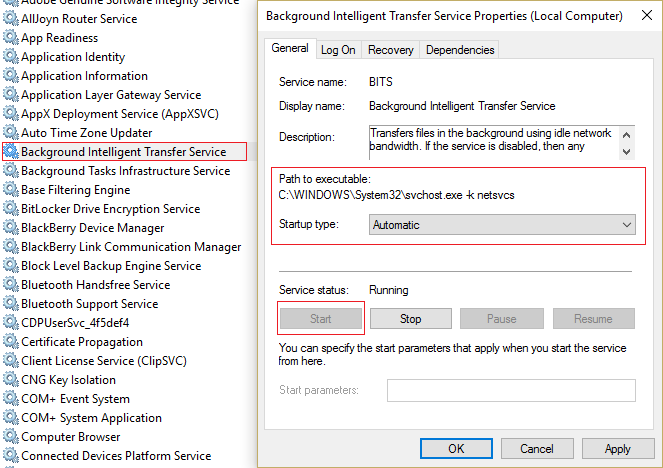Open the Startup type dropdown

click(502, 225)
